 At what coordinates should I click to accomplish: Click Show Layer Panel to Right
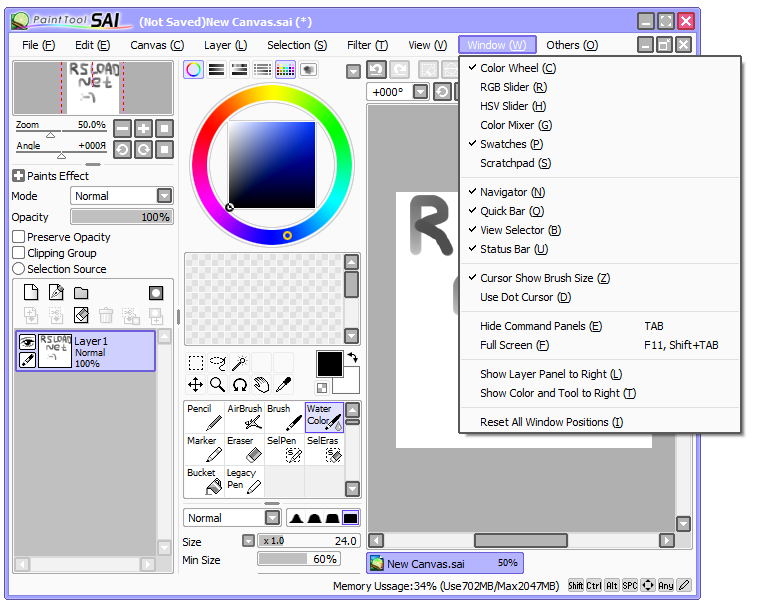(x=599, y=374)
